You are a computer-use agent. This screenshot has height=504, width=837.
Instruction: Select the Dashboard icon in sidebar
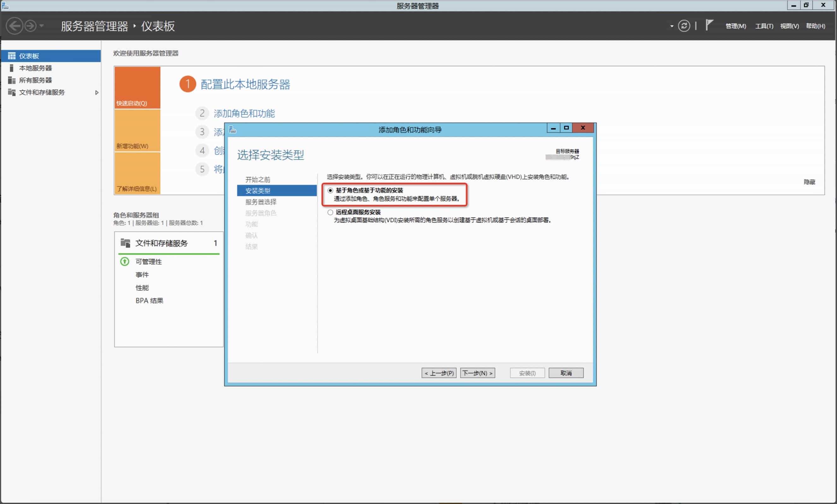click(12, 56)
